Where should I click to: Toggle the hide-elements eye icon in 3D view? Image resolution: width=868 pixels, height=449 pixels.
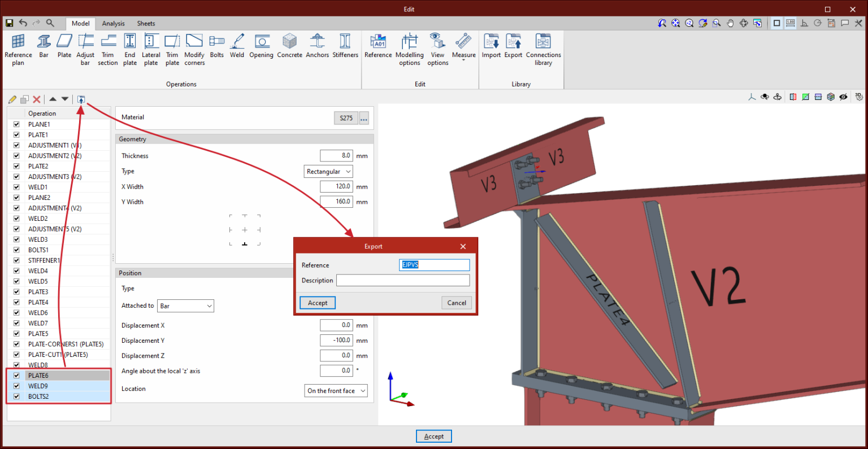(843, 97)
